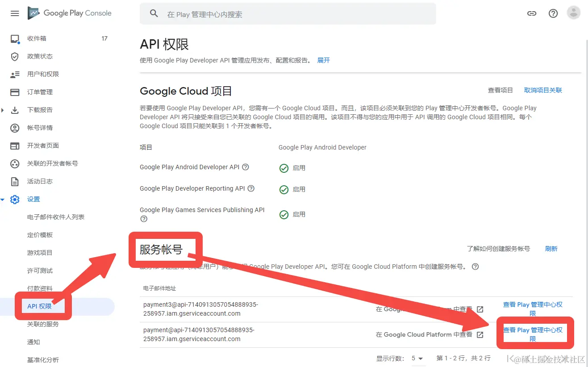Click the account icon for 帐号详情
The image size is (588, 367).
(15, 128)
